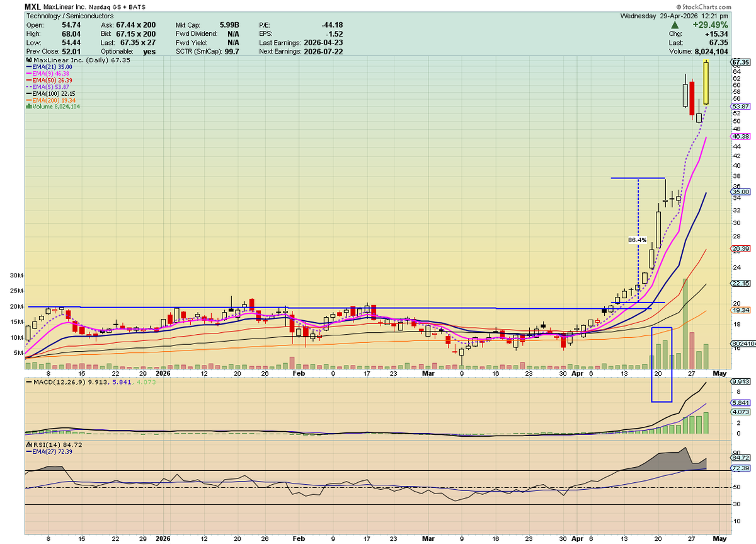Click the green volume-bars icon in the legend

pyautogui.click(x=28, y=107)
